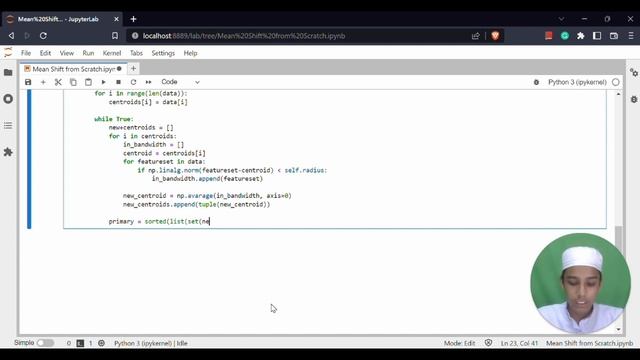This screenshot has width=640, height=360.
Task: Open the Edit menu
Action: click(x=45, y=53)
